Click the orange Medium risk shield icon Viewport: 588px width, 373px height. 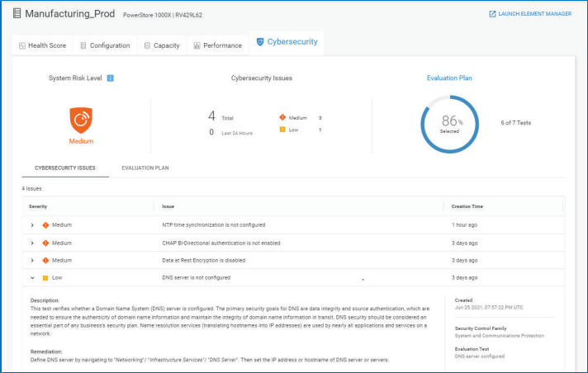[81, 120]
